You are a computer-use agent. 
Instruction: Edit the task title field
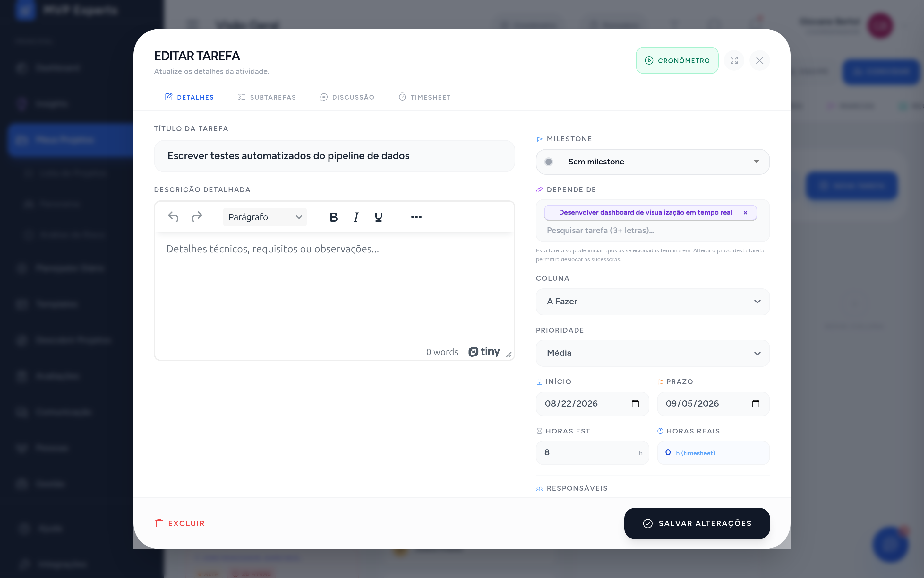(x=334, y=156)
